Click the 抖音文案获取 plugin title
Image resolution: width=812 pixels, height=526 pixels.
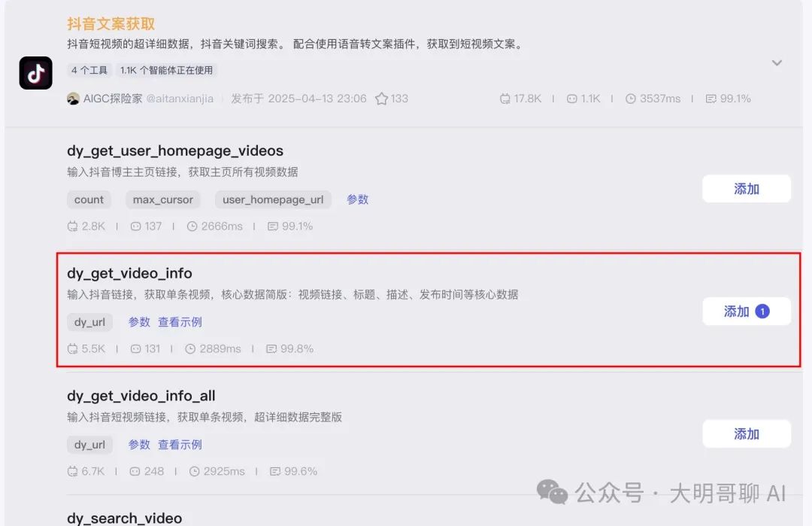pos(111,24)
